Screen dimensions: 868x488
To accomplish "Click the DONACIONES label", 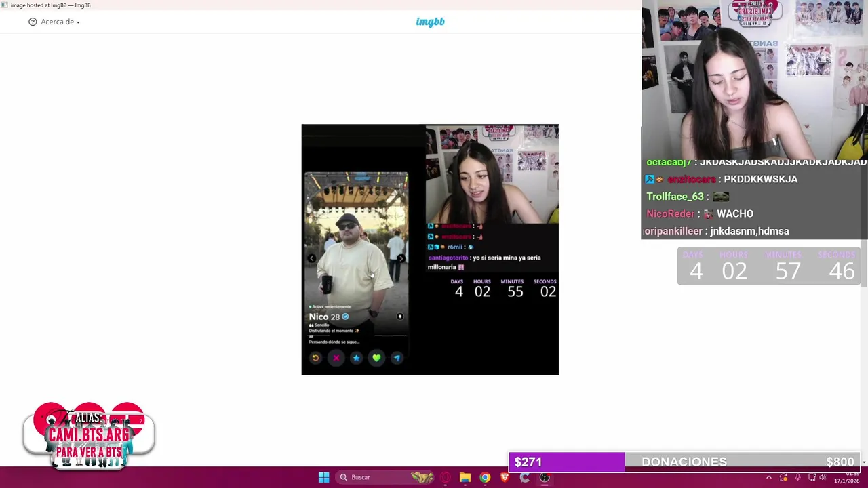I will 684,462.
